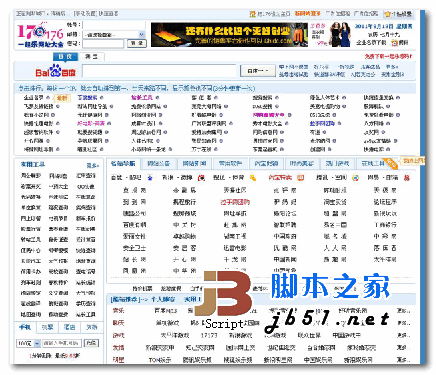Open the 更多 link beside 常用工具
Viewport: 436px width, 375px height.
point(93,166)
